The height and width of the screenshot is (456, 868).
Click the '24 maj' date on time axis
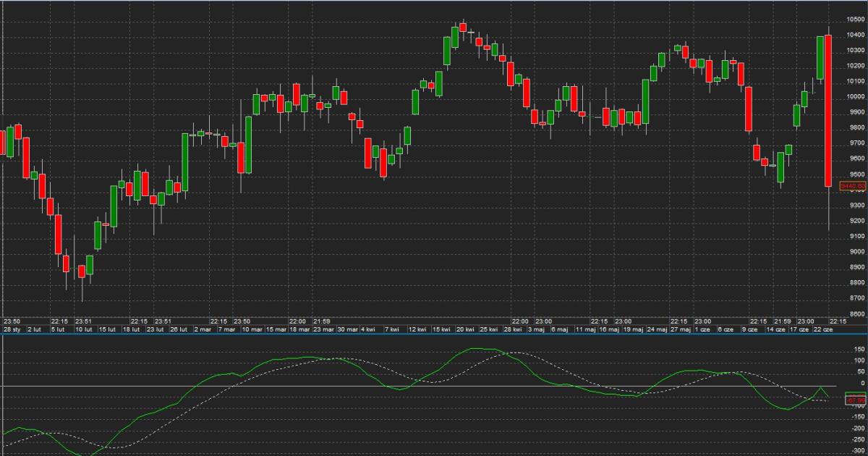[x=657, y=329]
